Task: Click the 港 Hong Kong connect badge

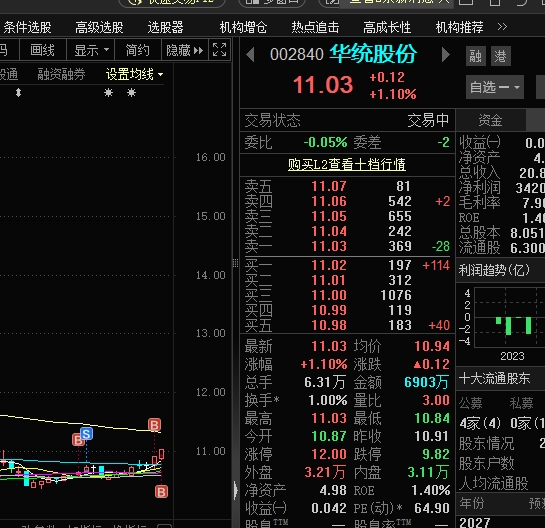Action: [x=501, y=56]
